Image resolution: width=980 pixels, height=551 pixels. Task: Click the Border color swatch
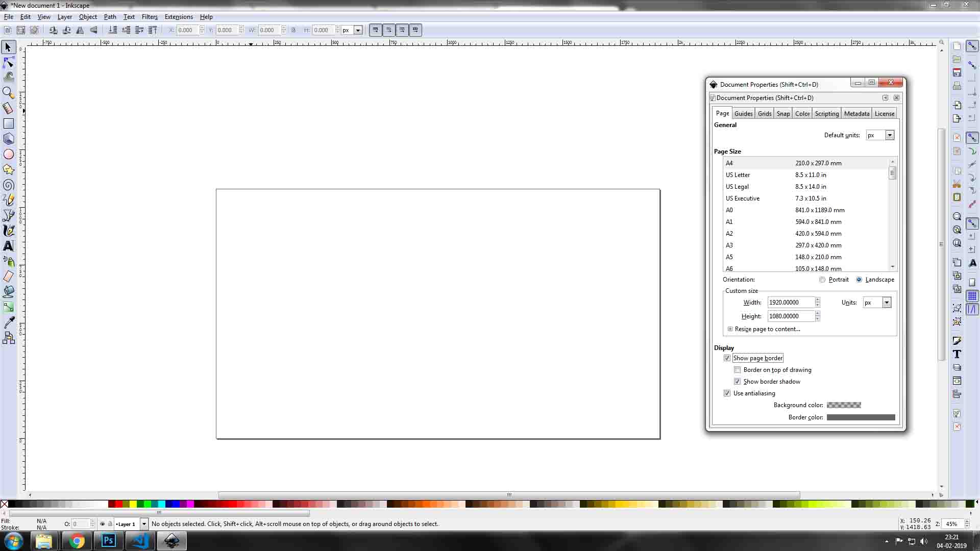click(861, 417)
